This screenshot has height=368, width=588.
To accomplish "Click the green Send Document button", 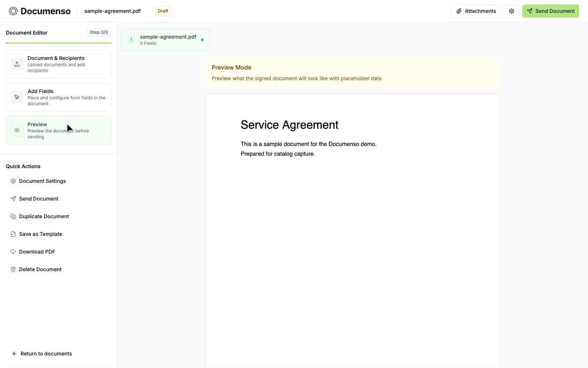I will click(x=551, y=11).
